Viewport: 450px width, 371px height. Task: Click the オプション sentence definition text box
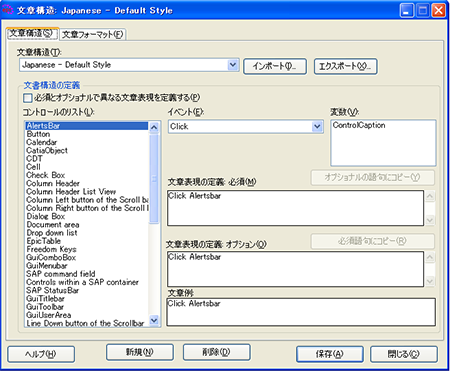pyautogui.click(x=295, y=269)
